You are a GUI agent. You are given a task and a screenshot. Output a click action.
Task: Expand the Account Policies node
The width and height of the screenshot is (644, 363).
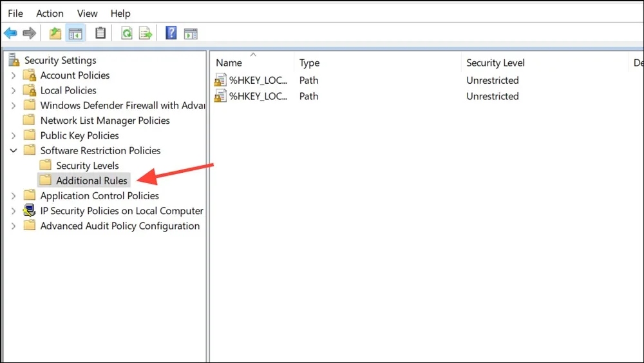tap(13, 75)
